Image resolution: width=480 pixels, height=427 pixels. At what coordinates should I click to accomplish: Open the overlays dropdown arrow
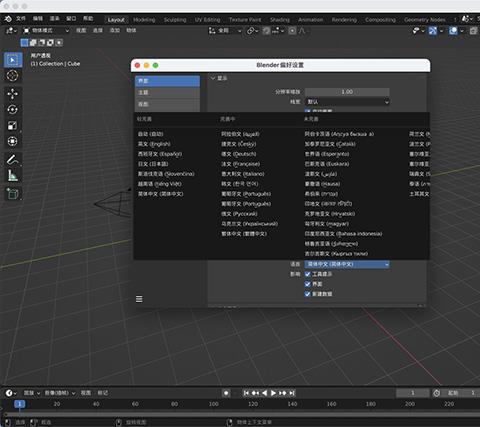click(x=462, y=31)
